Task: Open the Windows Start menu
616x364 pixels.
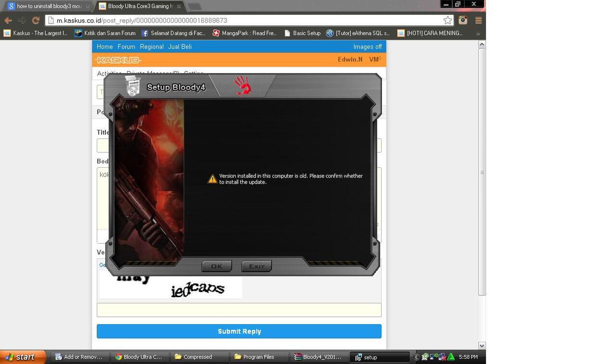Action: (23, 357)
